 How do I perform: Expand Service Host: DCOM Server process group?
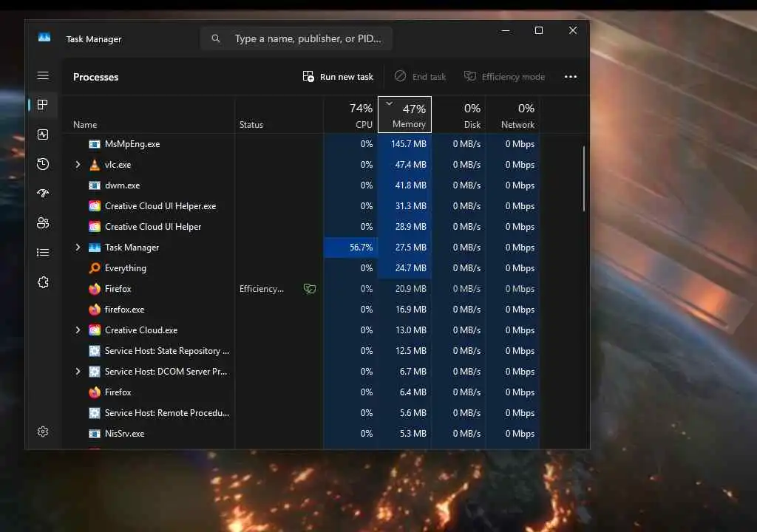pos(78,371)
